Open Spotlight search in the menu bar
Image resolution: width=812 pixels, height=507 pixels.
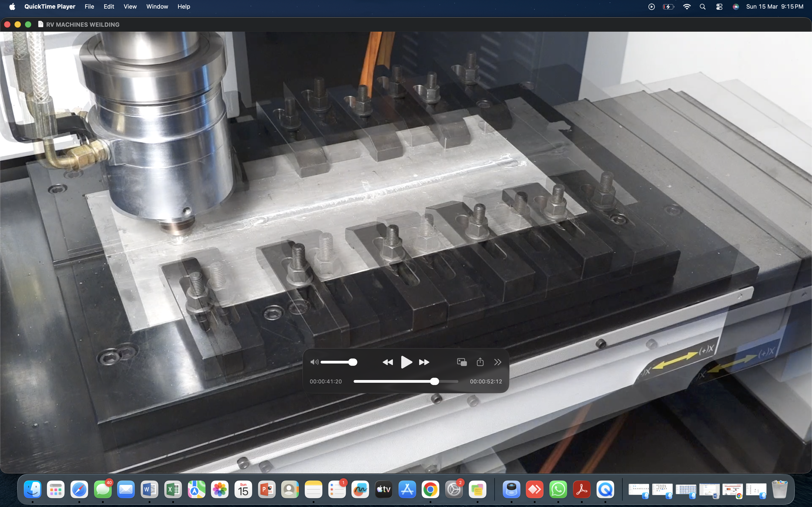point(703,6)
